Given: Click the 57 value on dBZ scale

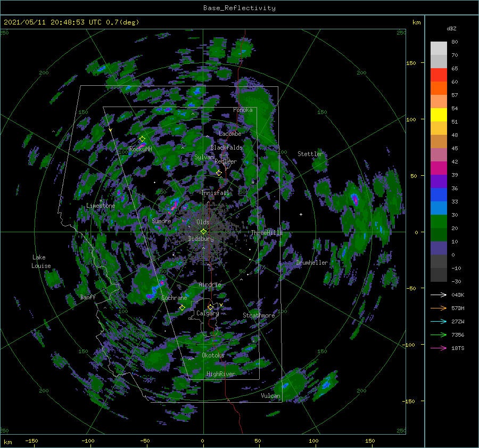Looking at the screenshot, I should coord(455,95).
